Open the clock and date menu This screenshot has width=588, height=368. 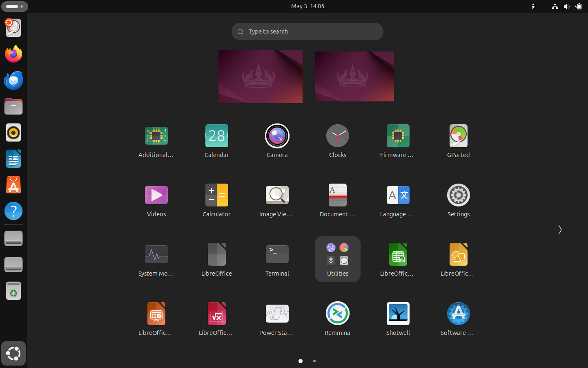307,6
